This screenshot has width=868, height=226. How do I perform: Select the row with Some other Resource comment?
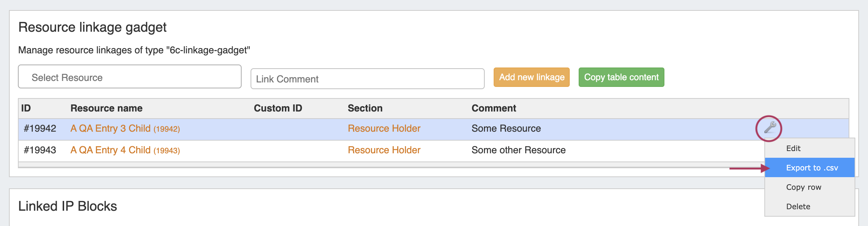click(518, 150)
